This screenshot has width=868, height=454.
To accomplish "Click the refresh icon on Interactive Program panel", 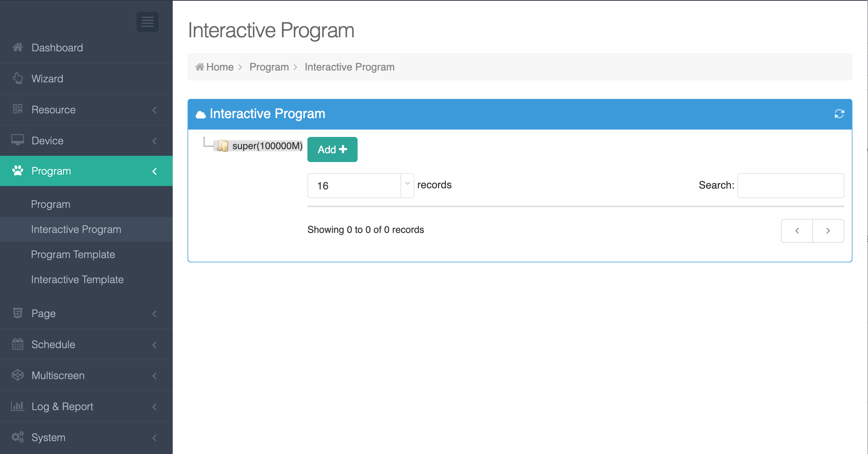I will click(x=840, y=114).
